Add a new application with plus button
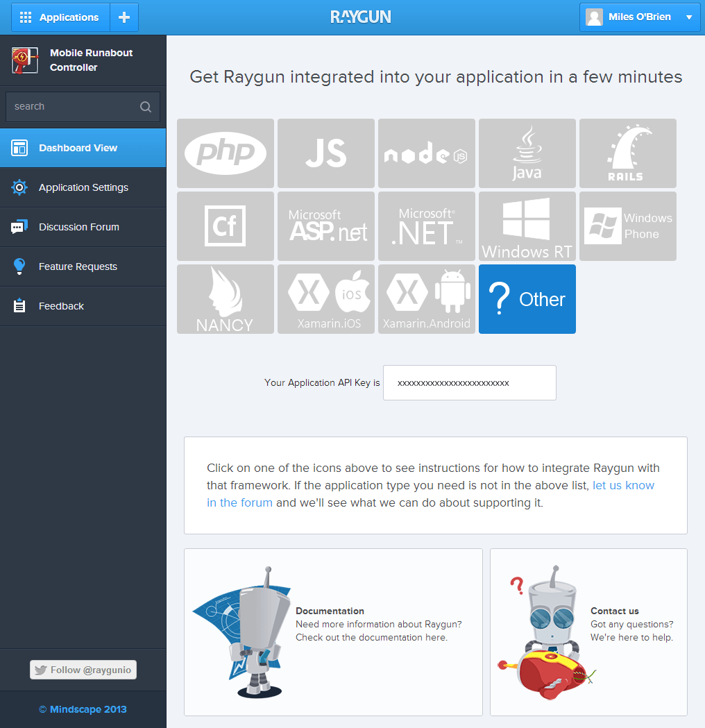705x728 pixels. click(x=124, y=17)
